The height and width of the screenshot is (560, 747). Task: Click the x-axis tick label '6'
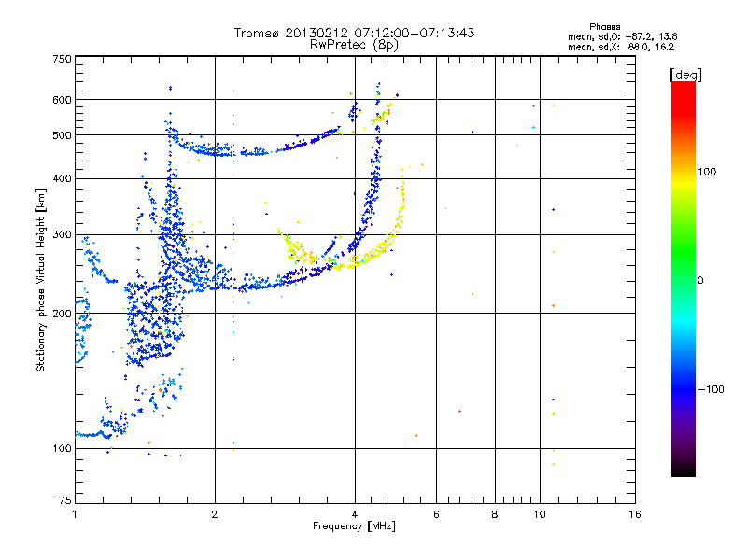tap(436, 514)
